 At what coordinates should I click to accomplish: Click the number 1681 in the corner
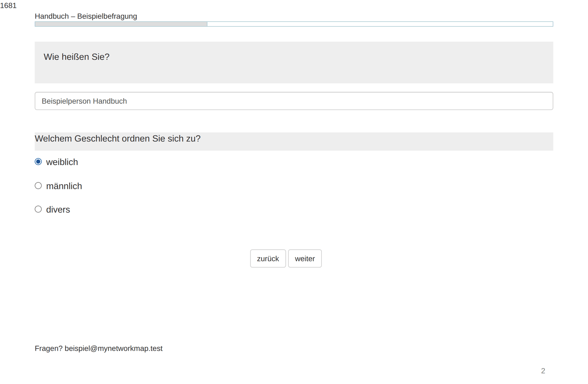(8, 6)
